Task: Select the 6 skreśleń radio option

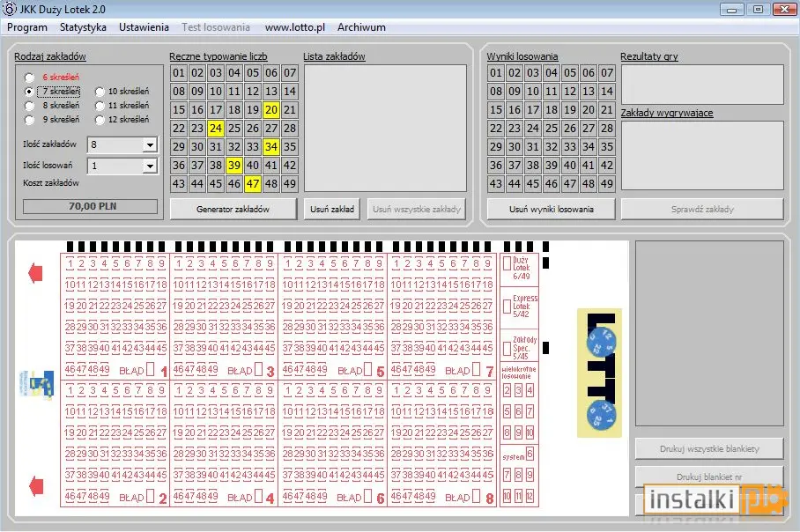Action: coord(29,77)
